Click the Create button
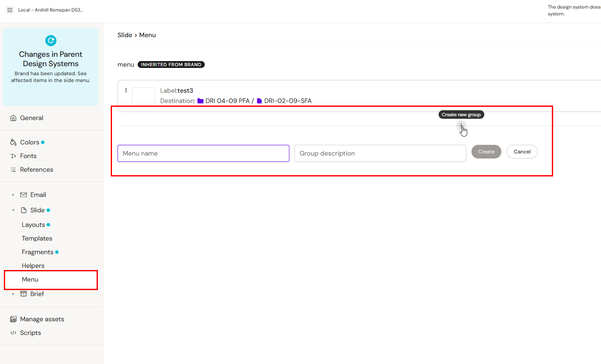The image size is (601, 364). (486, 152)
